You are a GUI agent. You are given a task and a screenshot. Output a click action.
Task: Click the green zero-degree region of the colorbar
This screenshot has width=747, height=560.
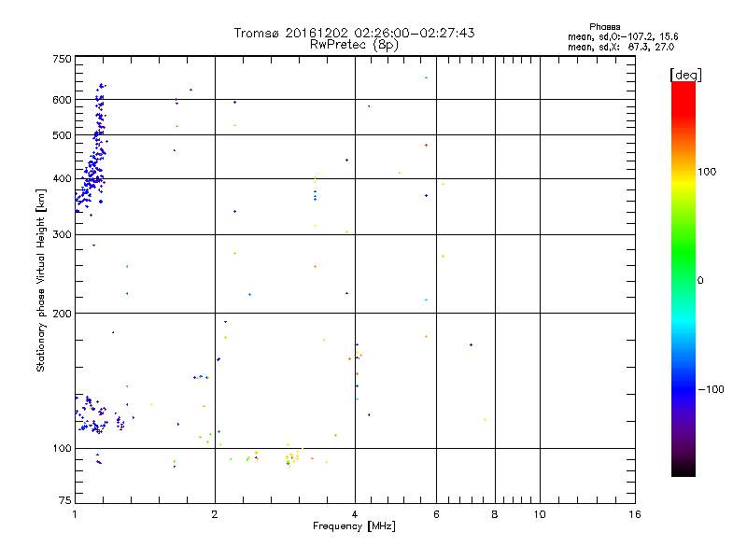(x=684, y=280)
